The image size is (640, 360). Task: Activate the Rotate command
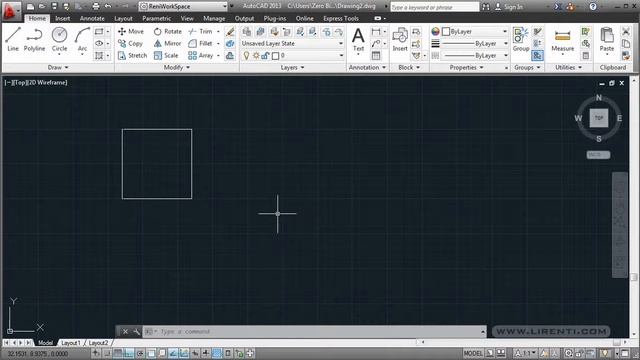168,31
